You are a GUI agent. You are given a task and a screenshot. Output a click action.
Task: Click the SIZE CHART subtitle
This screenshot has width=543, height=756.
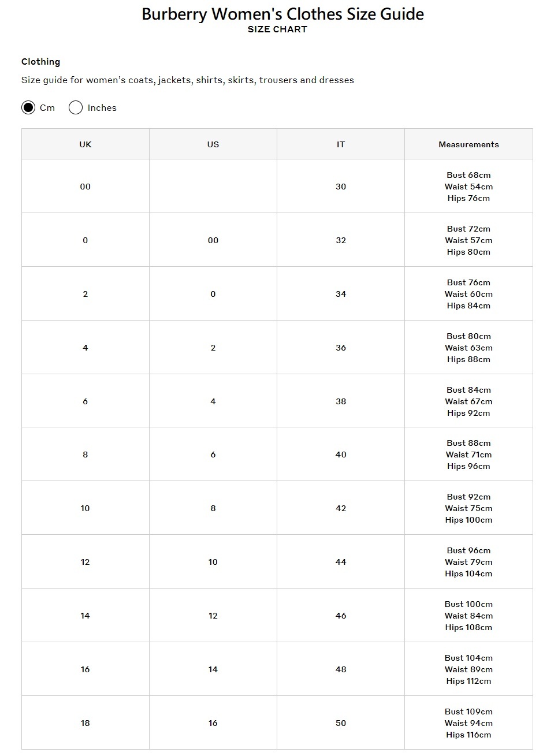tap(277, 29)
